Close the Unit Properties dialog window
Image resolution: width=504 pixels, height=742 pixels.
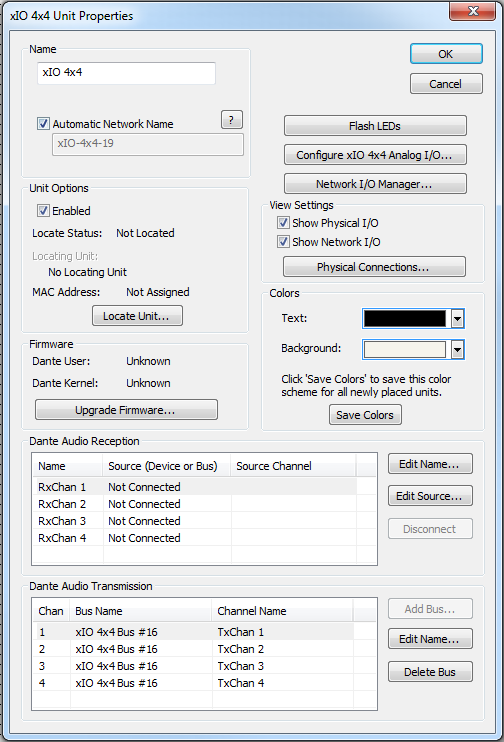(473, 11)
